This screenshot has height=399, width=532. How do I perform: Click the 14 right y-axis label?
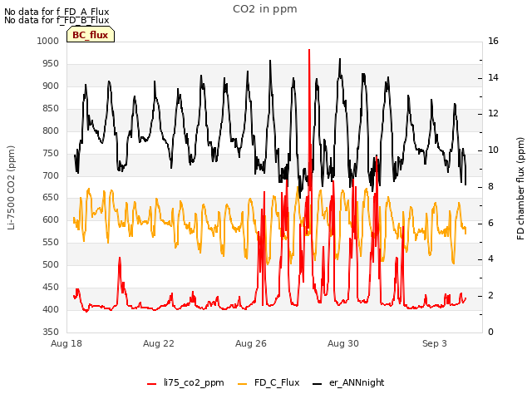(493, 77)
